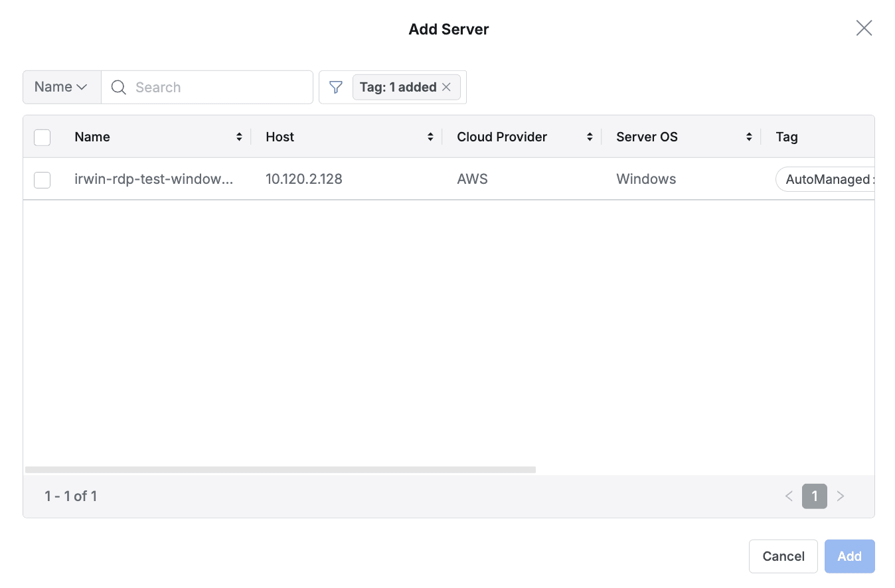Sort the Host column

pos(430,137)
